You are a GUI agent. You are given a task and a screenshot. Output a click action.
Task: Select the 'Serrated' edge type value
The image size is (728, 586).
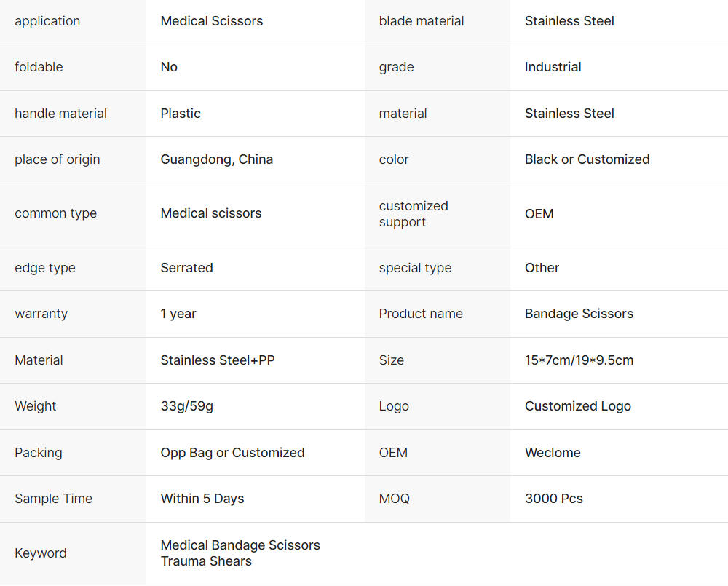coord(186,268)
